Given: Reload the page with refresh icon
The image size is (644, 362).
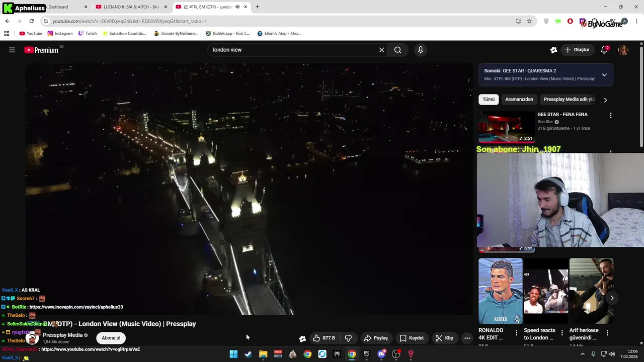Looking at the screenshot, I should [x=31, y=21].
